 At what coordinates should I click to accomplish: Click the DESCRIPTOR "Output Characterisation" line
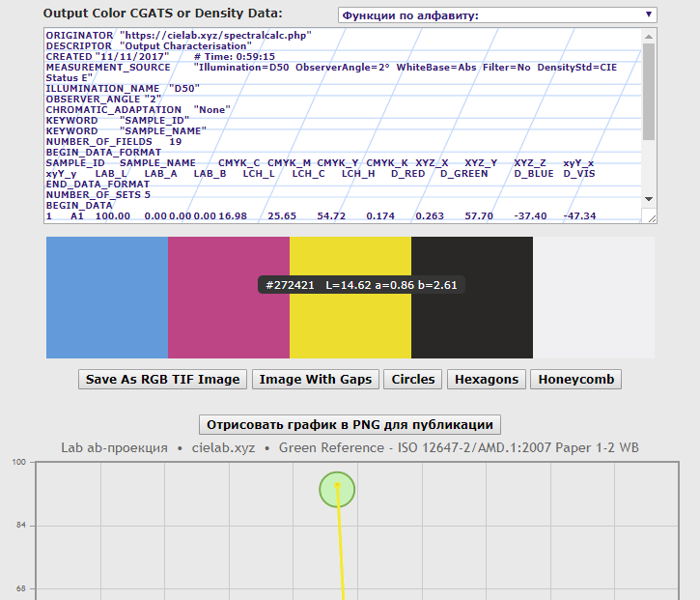pyautogui.click(x=149, y=46)
